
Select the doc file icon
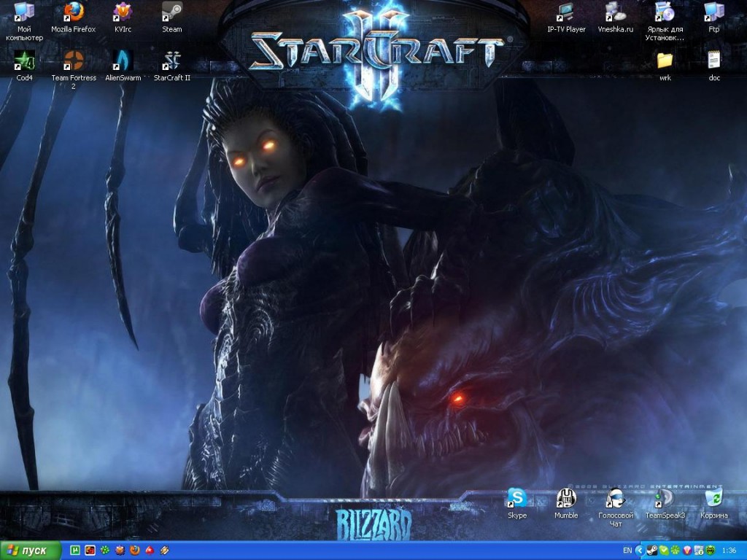coord(714,66)
